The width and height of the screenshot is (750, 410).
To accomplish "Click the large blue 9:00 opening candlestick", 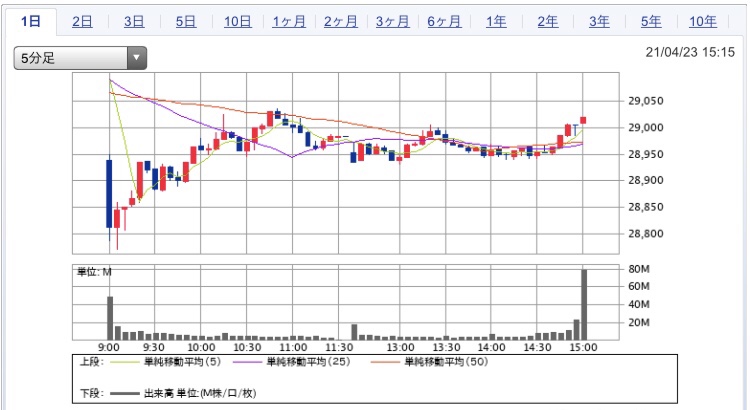I will point(109,194).
